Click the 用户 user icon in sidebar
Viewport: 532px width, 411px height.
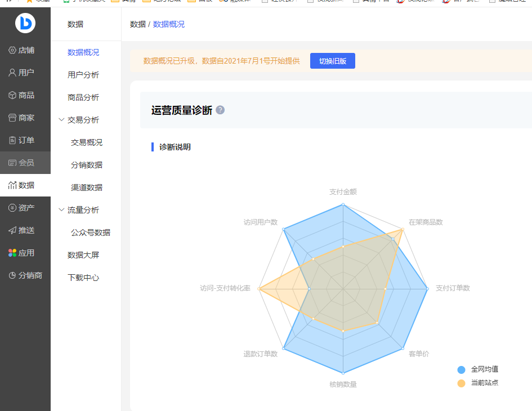[12, 73]
